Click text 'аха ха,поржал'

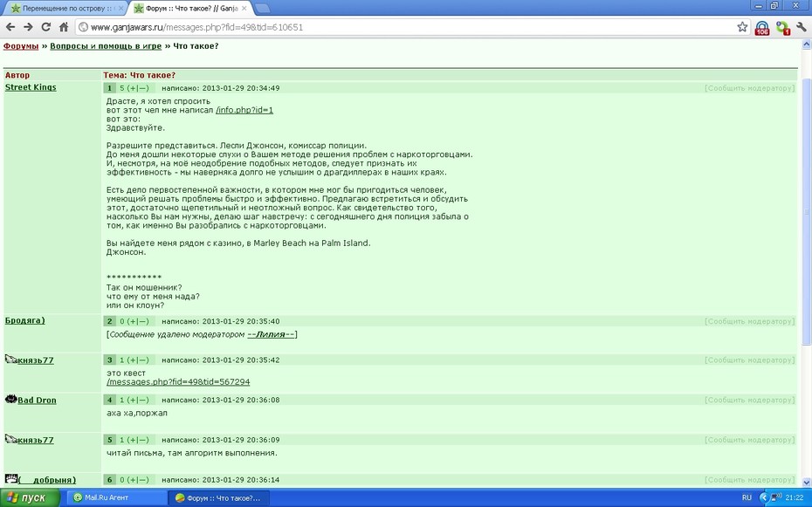[x=137, y=413]
